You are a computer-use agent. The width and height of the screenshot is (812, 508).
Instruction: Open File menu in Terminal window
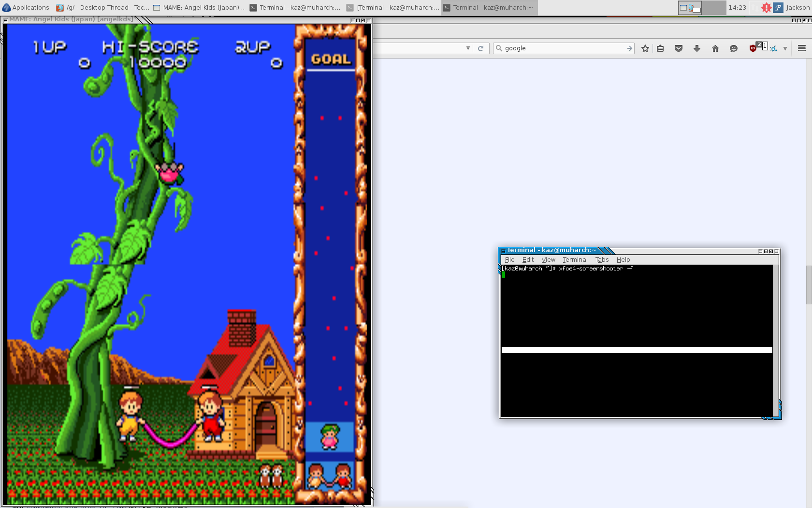(x=509, y=260)
